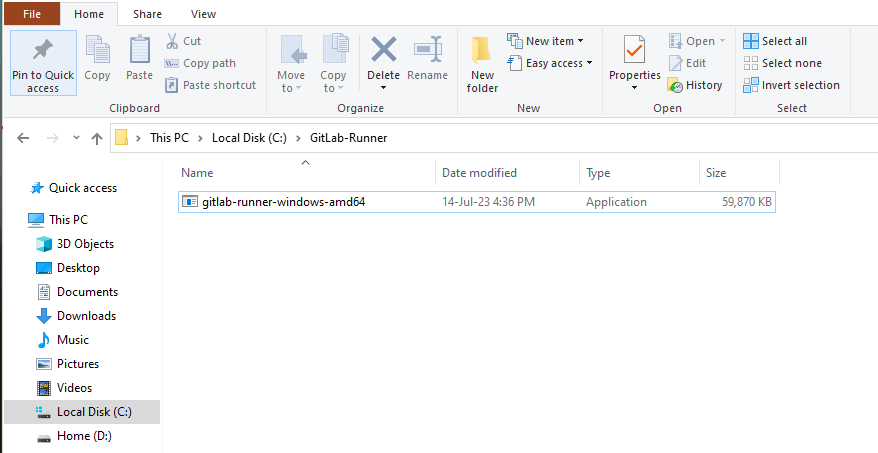This screenshot has width=878, height=453.
Task: Switch to the View ribbon tab
Action: 203,15
